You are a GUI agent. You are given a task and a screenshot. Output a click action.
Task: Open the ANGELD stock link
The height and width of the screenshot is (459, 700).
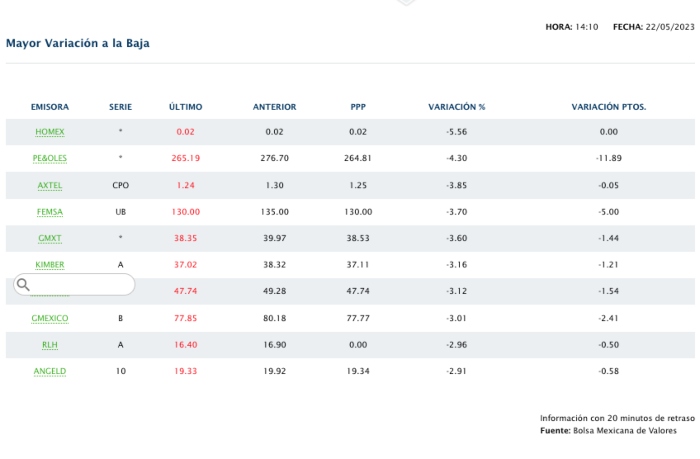point(50,371)
